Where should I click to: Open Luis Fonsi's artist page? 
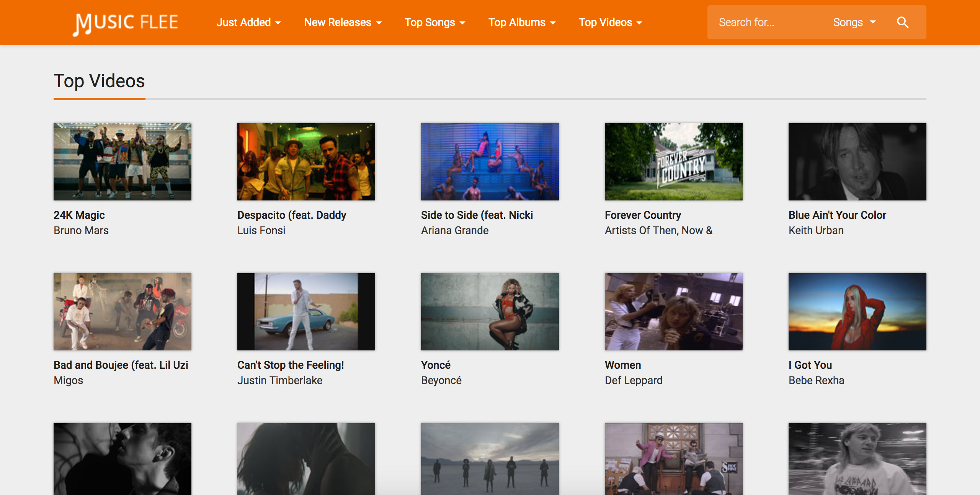point(261,230)
